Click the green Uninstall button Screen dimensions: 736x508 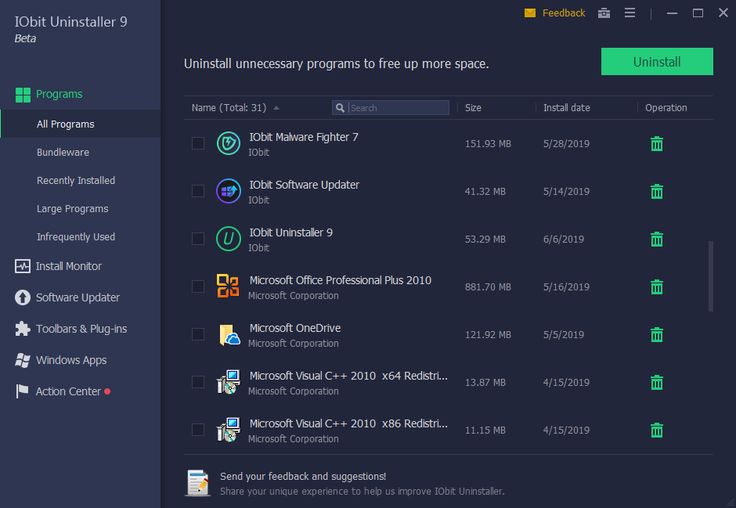[657, 62]
